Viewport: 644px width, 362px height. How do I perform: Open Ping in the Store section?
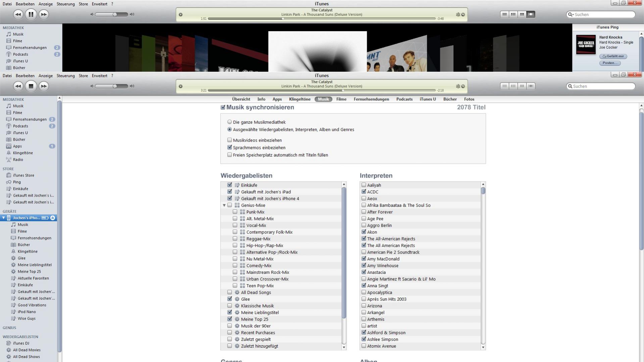[x=17, y=182]
